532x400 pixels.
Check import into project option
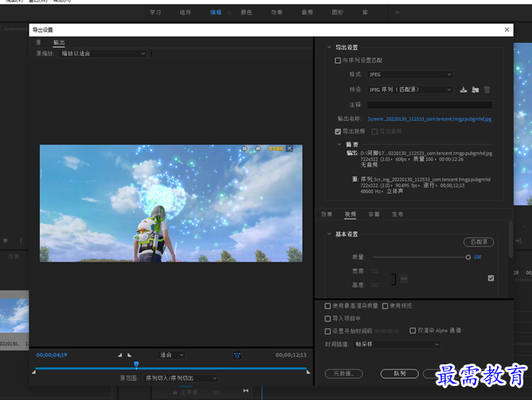tap(327, 318)
